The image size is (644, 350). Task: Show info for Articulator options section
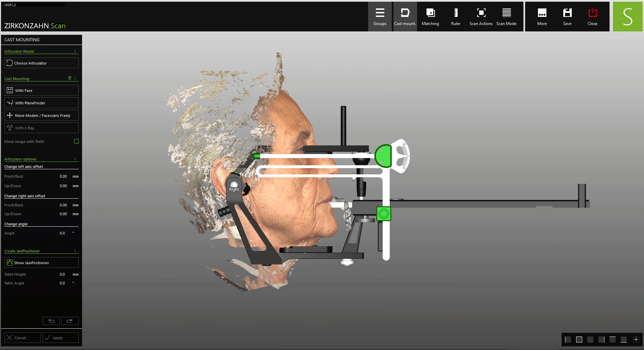tap(75, 159)
